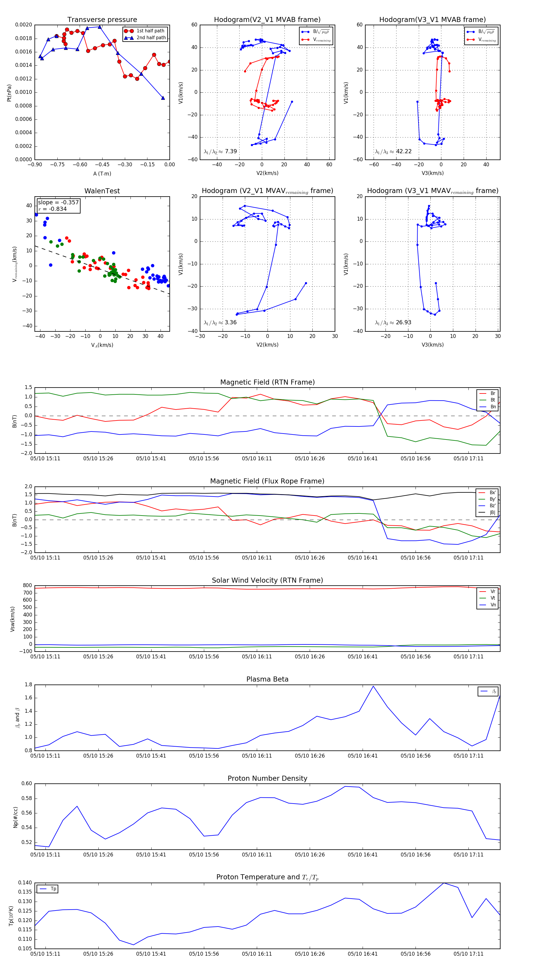This screenshot has width=535, height=980.
Task: Click the 'Vsw(km/s)' y-axis label
Action: [12, 619]
